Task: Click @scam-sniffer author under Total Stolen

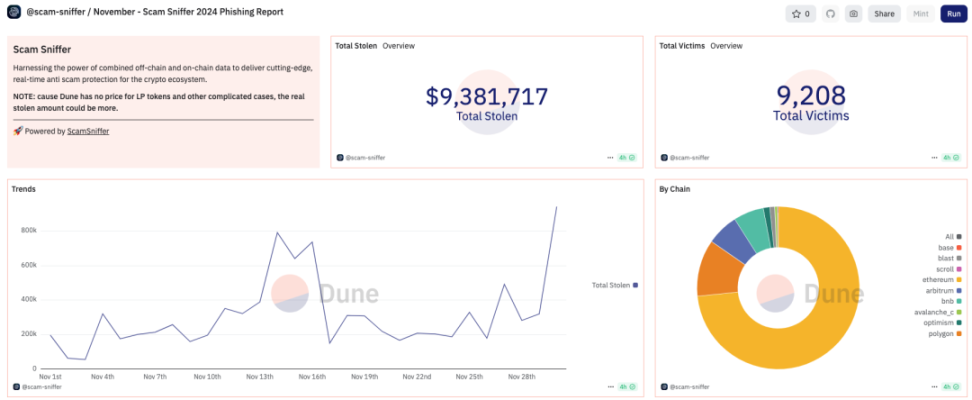Action: (x=365, y=158)
